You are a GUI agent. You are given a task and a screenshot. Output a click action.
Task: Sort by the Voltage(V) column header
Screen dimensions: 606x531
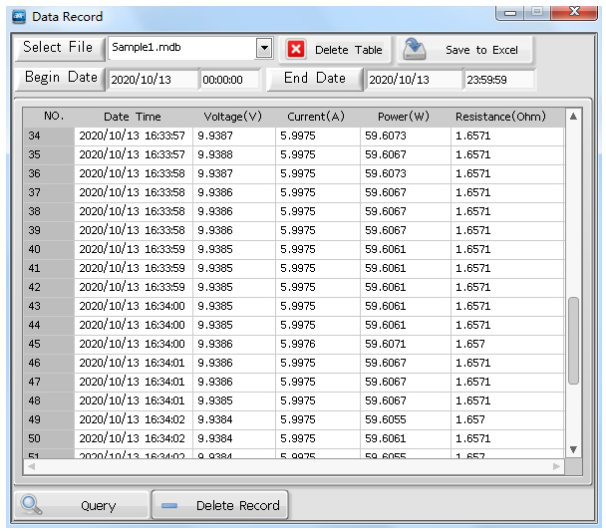(232, 117)
